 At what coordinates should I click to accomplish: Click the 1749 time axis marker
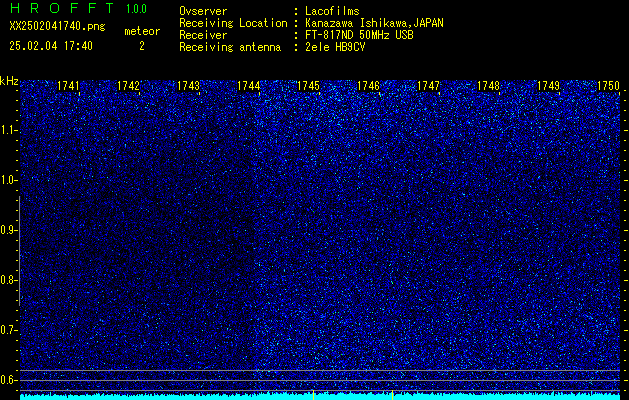(x=548, y=86)
